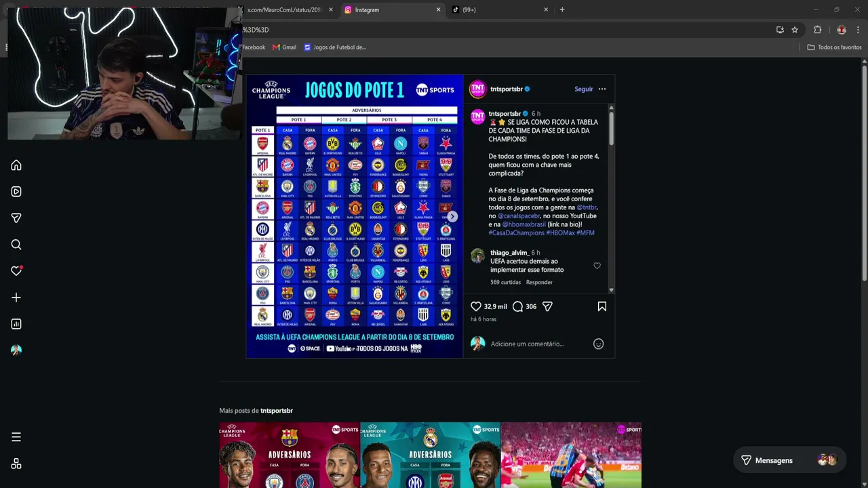Click the Jogos do Pote 1 post image

point(354,216)
